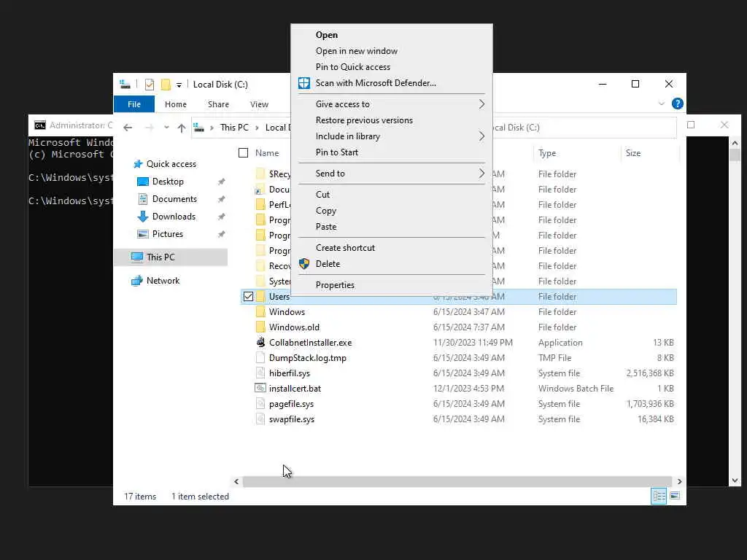Select Network in navigation pane
Viewport: 747px width, 560px height.
coord(163,281)
